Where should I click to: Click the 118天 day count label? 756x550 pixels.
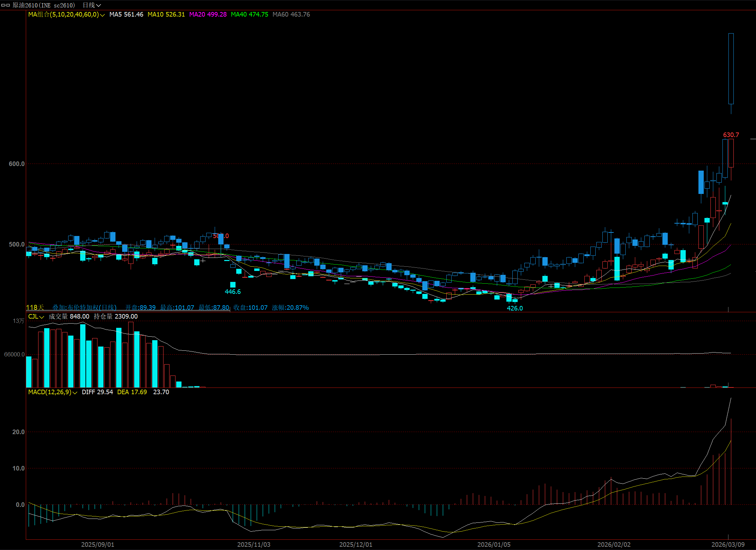(x=35, y=308)
